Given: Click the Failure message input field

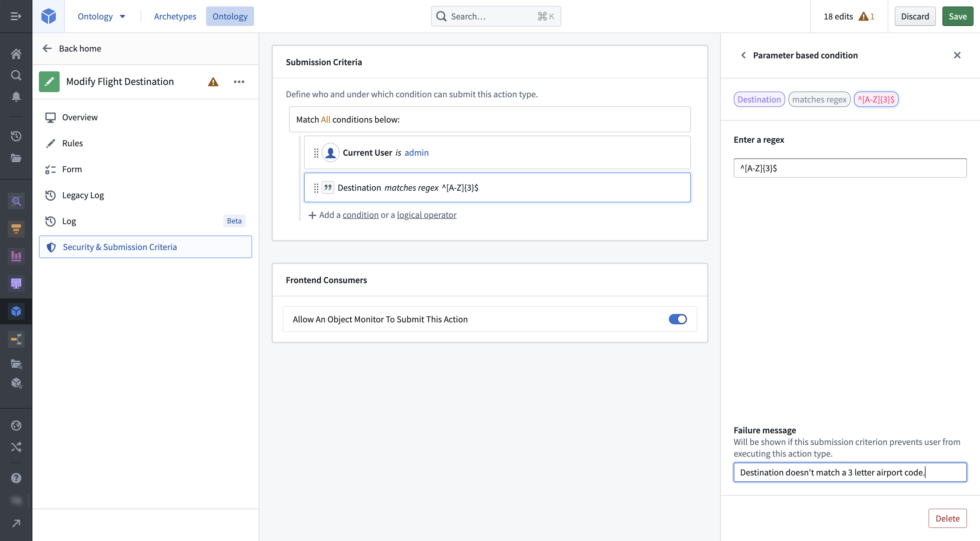Looking at the screenshot, I should coord(850,472).
